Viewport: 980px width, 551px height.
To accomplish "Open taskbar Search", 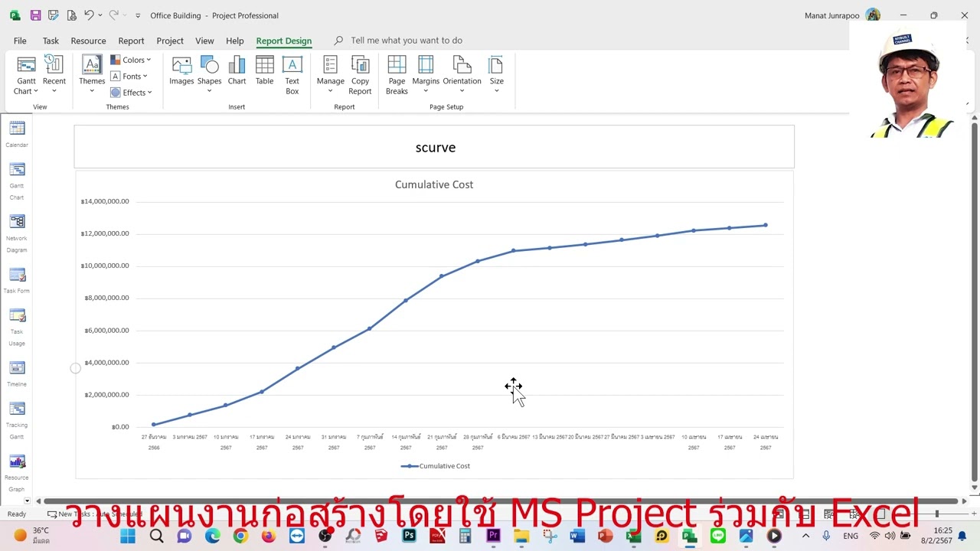I will coord(156,536).
